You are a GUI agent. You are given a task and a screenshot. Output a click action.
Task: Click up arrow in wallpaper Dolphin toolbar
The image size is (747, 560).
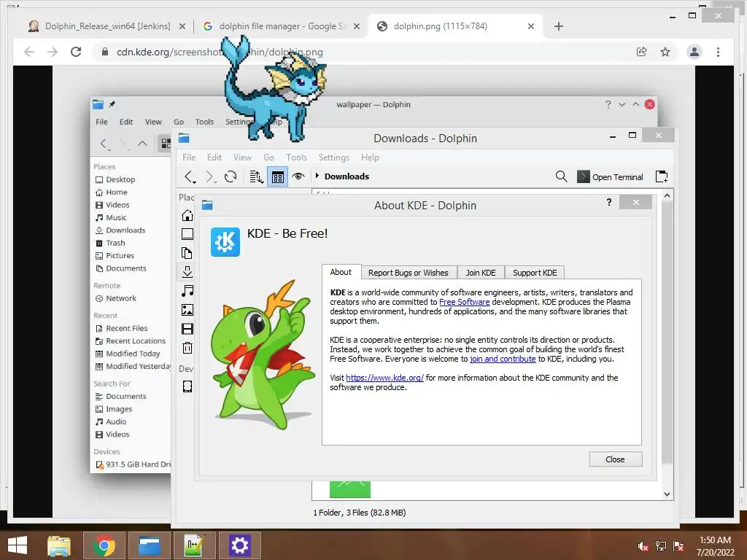pyautogui.click(x=142, y=144)
